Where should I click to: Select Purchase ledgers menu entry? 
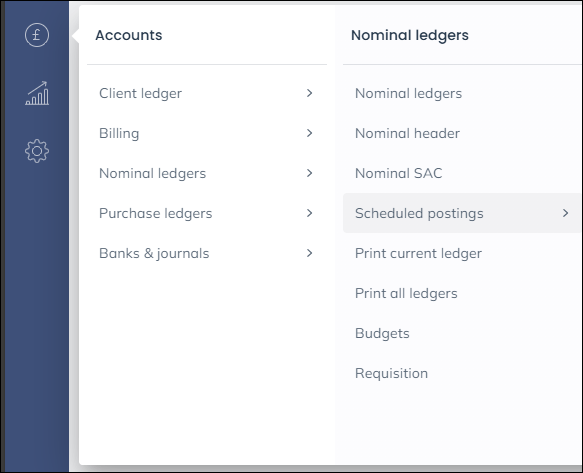pyautogui.click(x=207, y=213)
